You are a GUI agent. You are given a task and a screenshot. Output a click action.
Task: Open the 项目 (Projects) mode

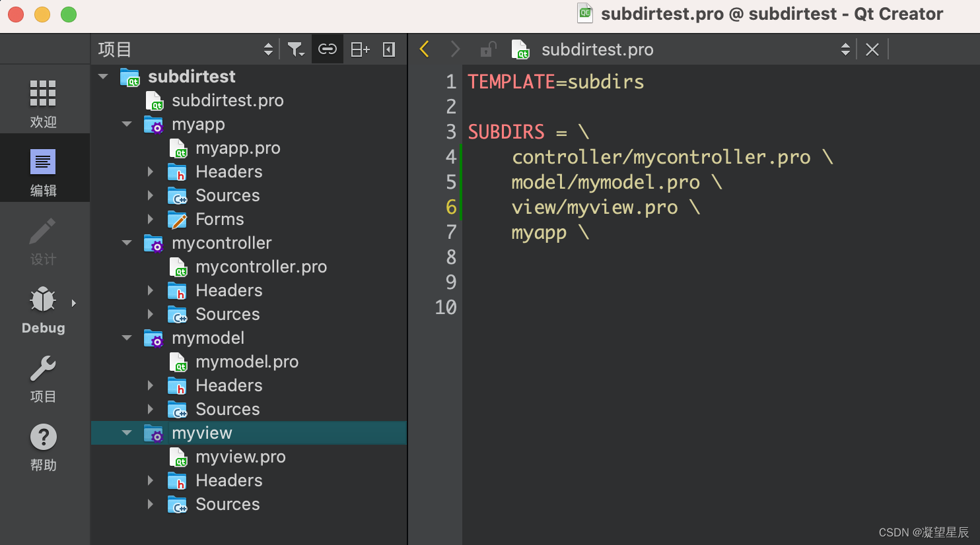click(x=42, y=376)
